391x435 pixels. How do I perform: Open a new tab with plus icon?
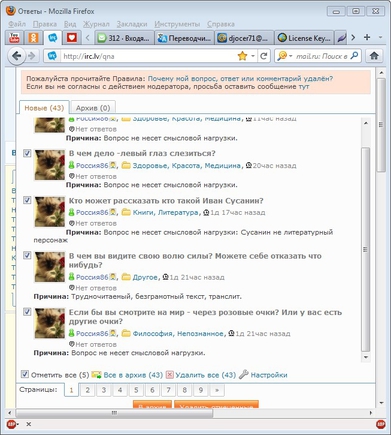(367, 37)
